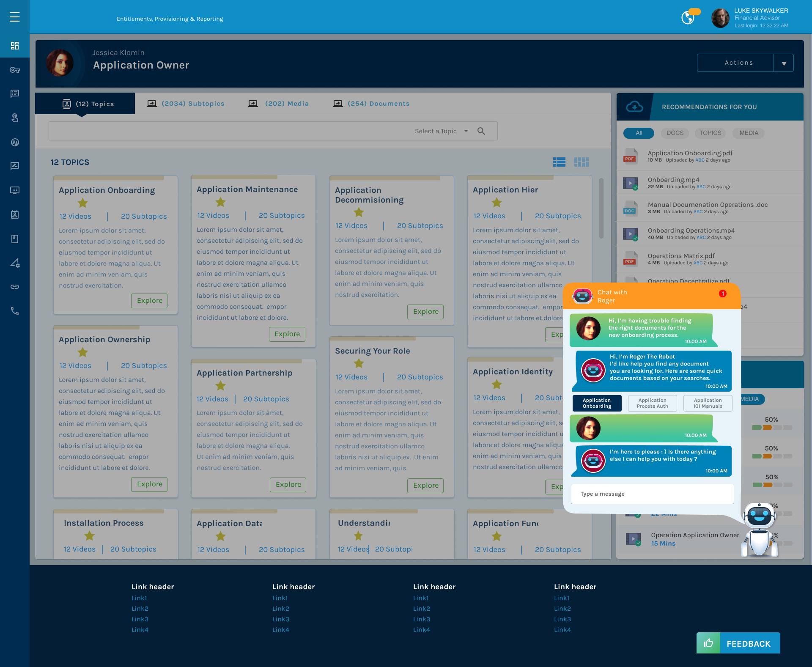Explore the Application Onboarding topic
The height and width of the screenshot is (667, 812).
coord(149,301)
